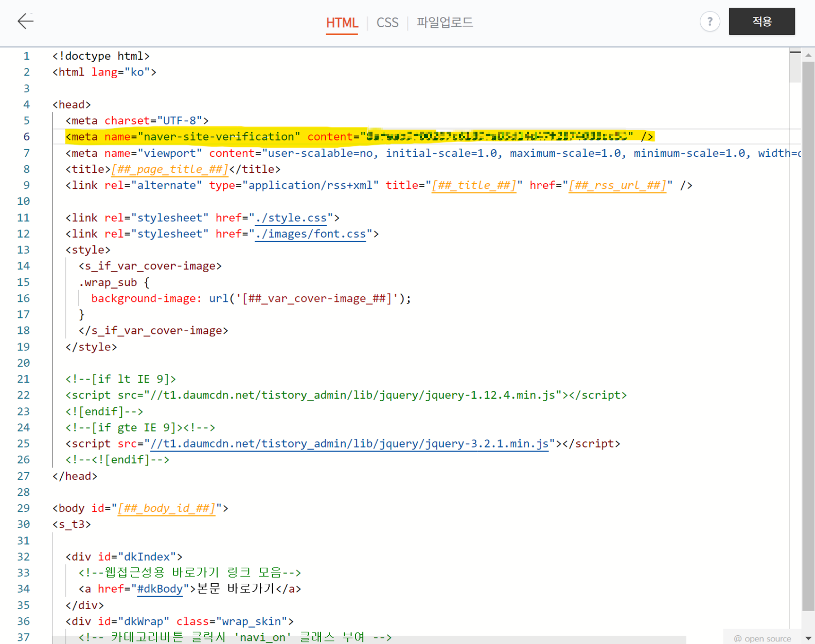This screenshot has height=644, width=815.
Task: Click the viewport meta tag line
Action: pos(433,153)
